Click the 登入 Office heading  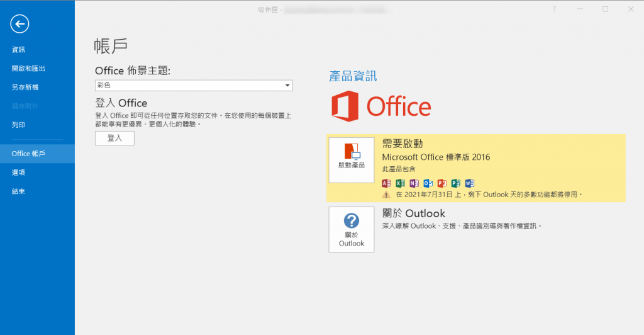[x=121, y=103]
